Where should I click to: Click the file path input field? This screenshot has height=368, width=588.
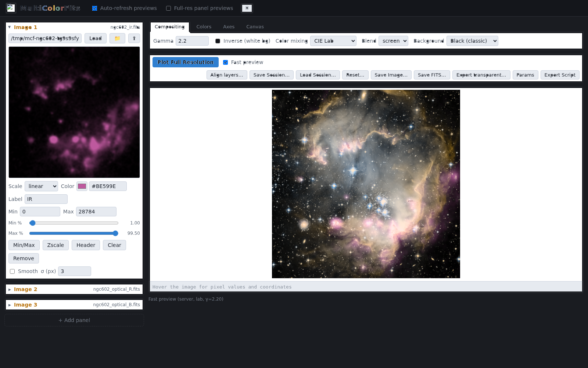(45, 38)
